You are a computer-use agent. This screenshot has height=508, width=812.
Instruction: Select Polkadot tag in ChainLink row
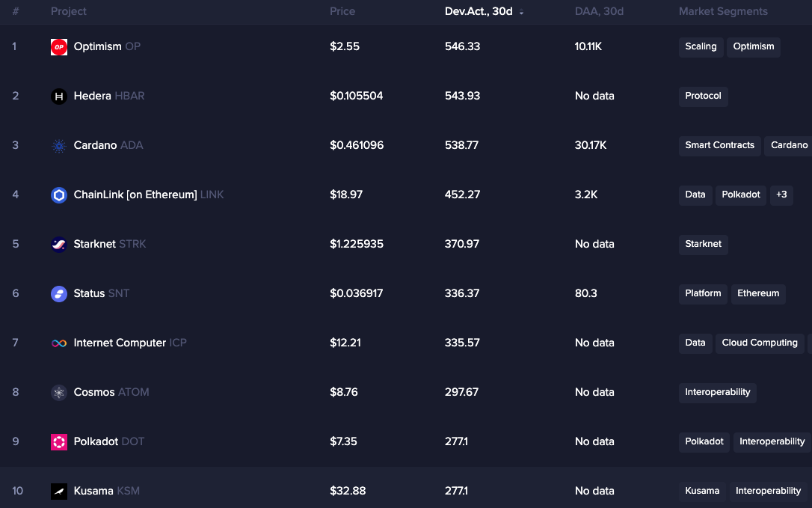click(x=741, y=195)
